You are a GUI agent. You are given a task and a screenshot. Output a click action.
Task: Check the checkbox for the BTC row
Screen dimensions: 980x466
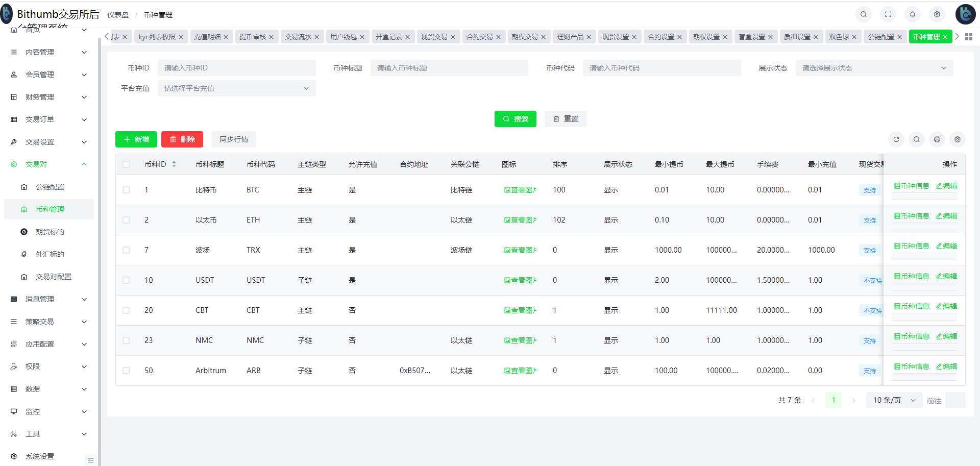point(126,190)
